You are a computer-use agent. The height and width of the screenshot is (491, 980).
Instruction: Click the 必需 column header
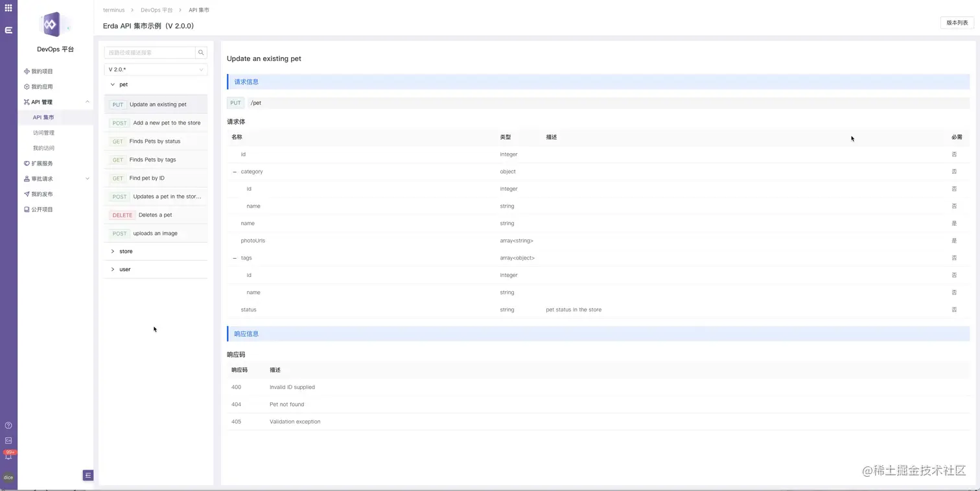pos(957,138)
